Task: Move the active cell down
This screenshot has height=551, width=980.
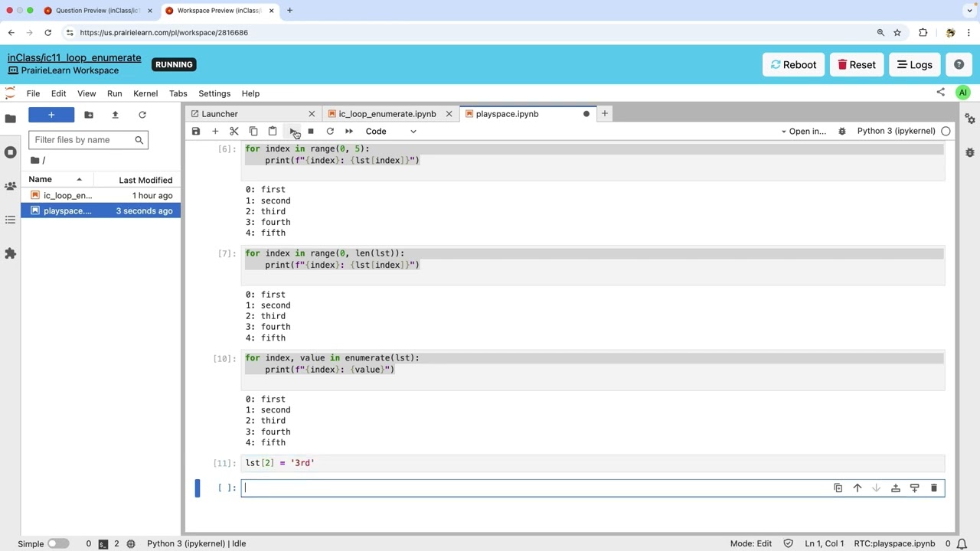Action: point(876,488)
